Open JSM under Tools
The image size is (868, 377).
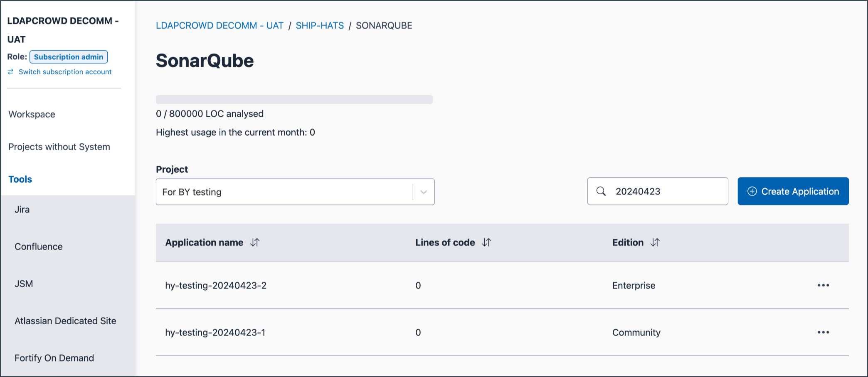[x=24, y=284]
